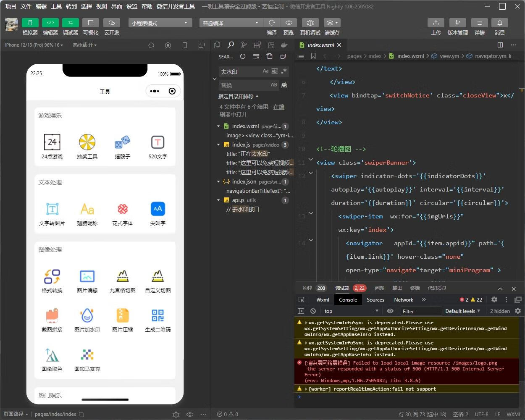
Task: Expand the Default levels dropdown
Action: [462, 311]
